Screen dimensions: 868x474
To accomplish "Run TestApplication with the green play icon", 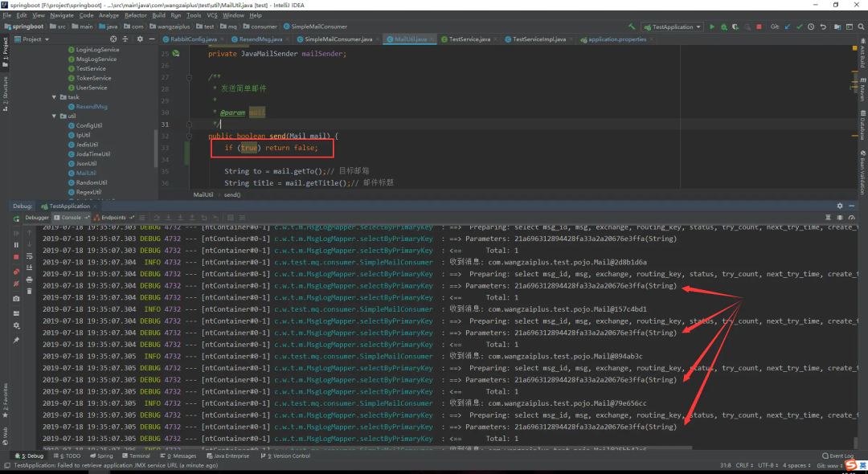I will 712,27.
